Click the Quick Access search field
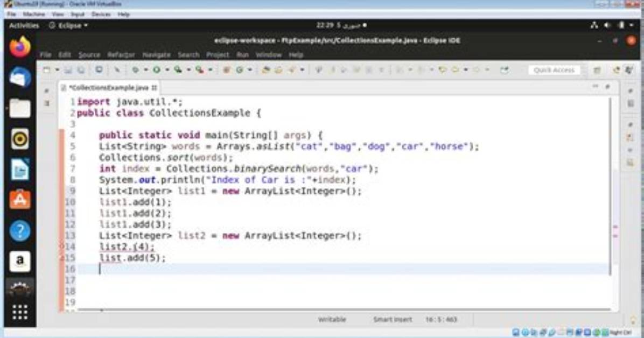Viewport: 644px width, 338px height. click(554, 70)
